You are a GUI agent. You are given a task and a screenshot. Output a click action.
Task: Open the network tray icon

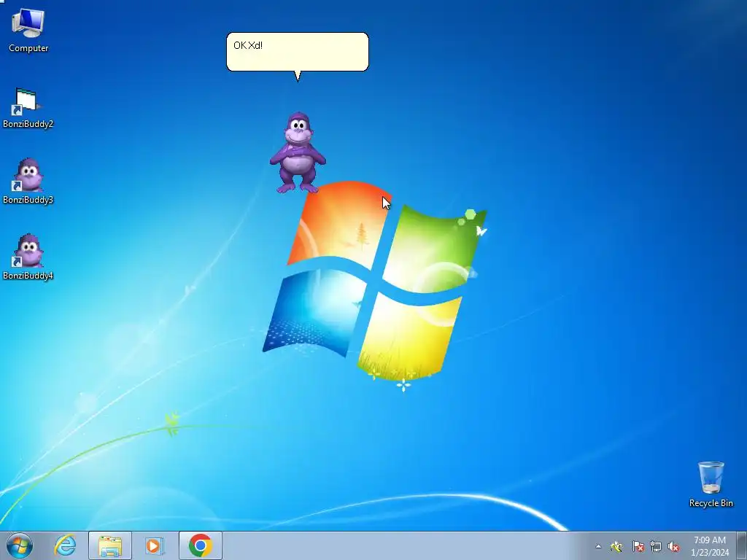656,546
